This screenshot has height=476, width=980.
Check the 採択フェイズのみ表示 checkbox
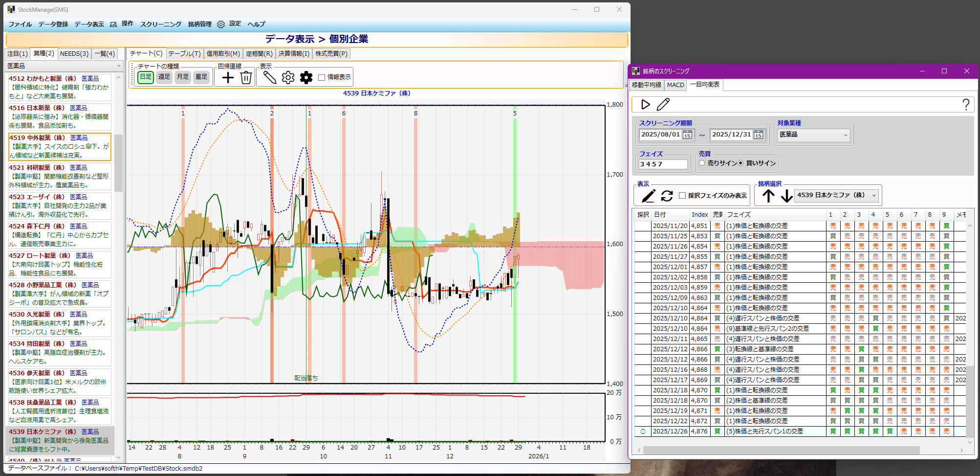[x=682, y=196]
